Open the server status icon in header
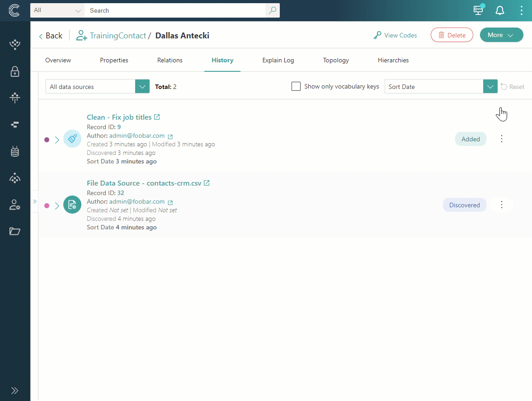This screenshot has height=401, width=532. tap(478, 10)
